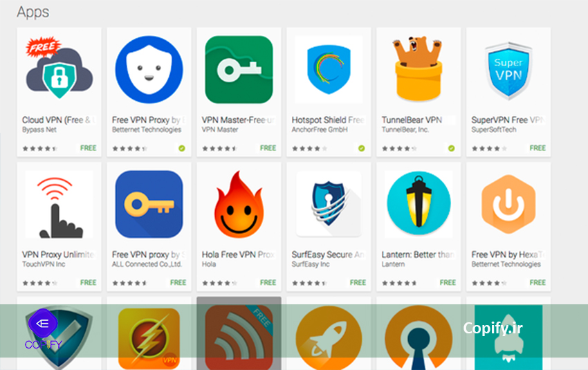Click the Lantern lamp icon
The image size is (588, 370).
[419, 203]
